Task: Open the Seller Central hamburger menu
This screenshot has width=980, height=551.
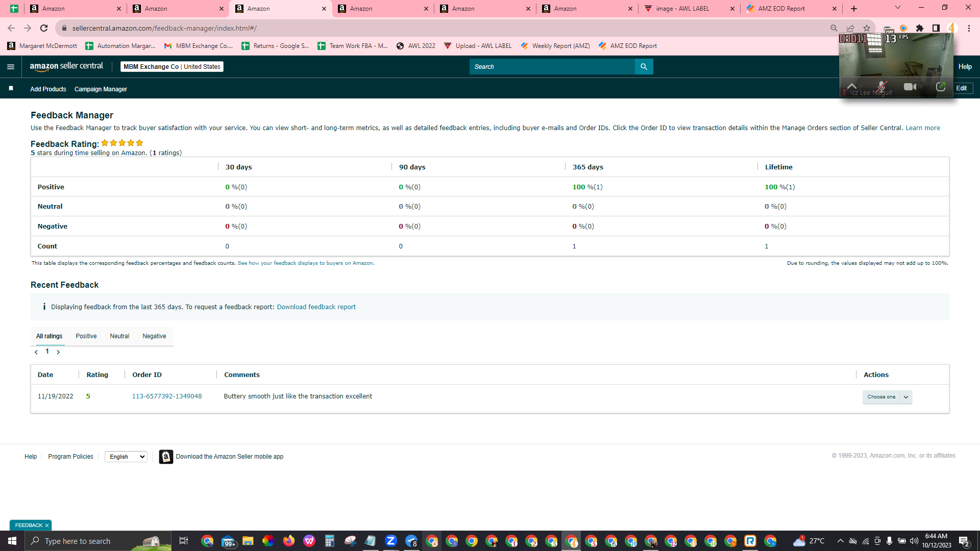Action: click(11, 67)
